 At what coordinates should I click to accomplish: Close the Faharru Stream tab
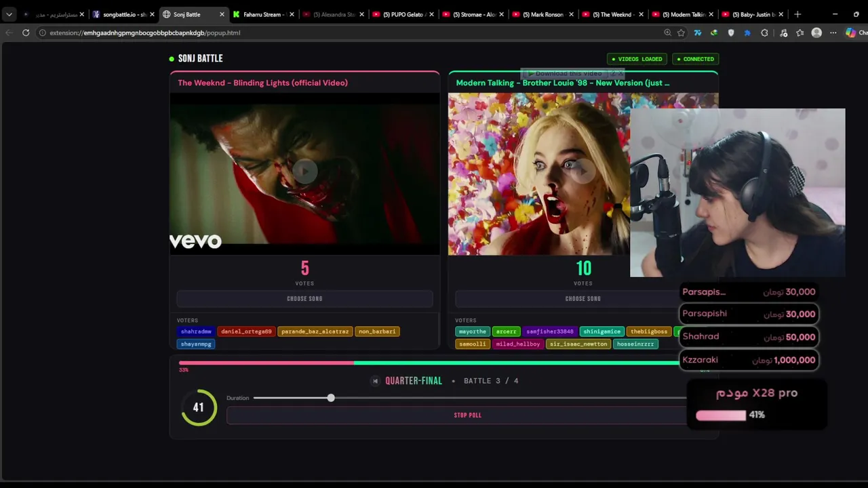292,14
